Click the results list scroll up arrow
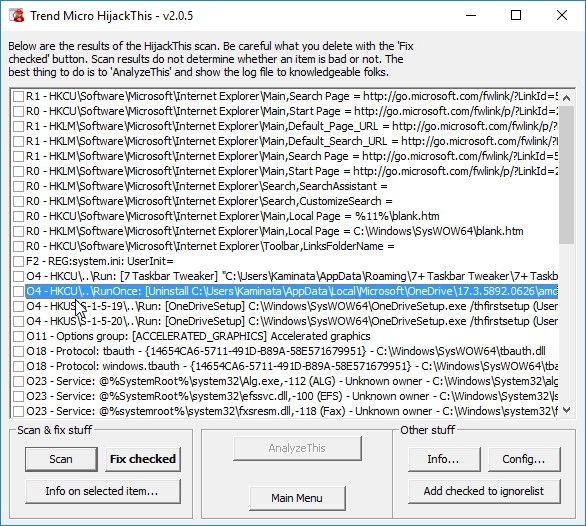This screenshot has height=526, width=586. pos(567,98)
